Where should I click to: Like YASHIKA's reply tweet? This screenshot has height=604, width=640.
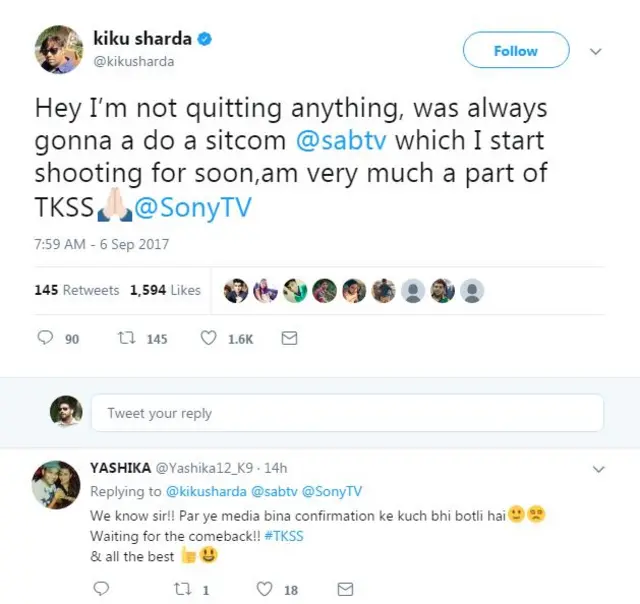coord(265,590)
